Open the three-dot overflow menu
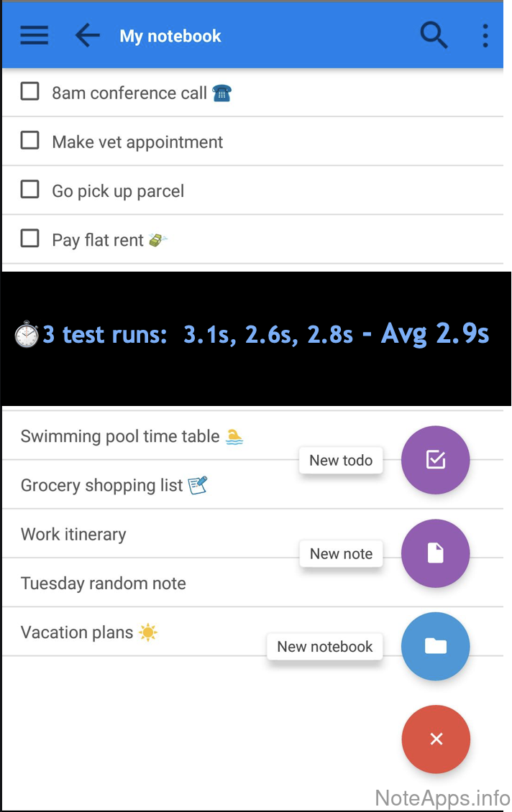This screenshot has height=812, width=512. pos(485,35)
